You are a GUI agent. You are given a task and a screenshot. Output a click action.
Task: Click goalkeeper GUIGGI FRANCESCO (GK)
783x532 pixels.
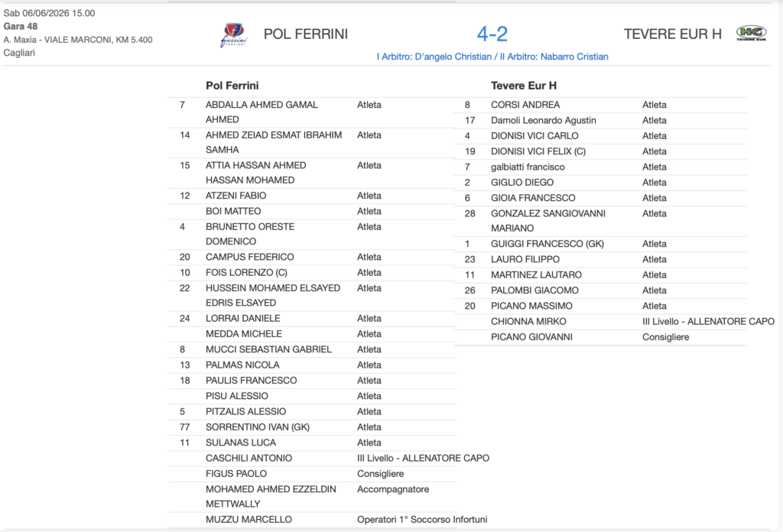pos(547,244)
